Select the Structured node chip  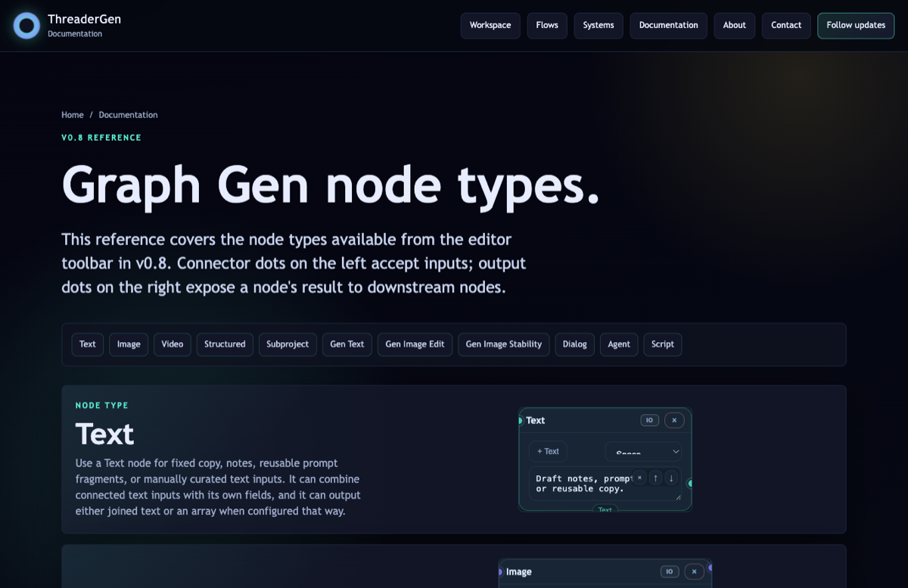(225, 344)
